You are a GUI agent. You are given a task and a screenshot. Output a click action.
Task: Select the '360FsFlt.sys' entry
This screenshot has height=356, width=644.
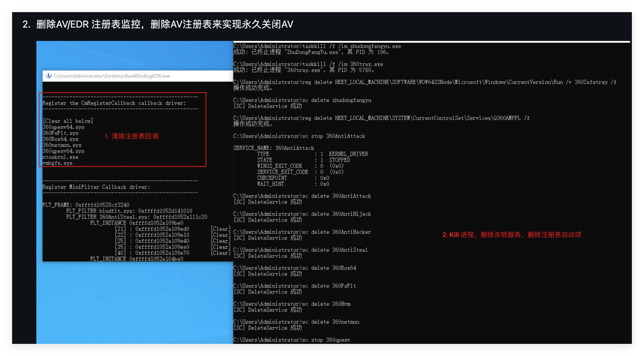point(60,133)
